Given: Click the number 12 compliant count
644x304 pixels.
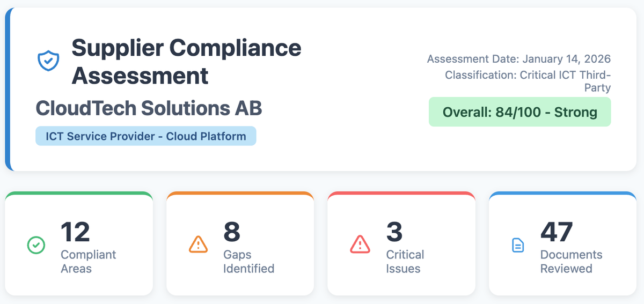Looking at the screenshot, I should click(75, 232).
